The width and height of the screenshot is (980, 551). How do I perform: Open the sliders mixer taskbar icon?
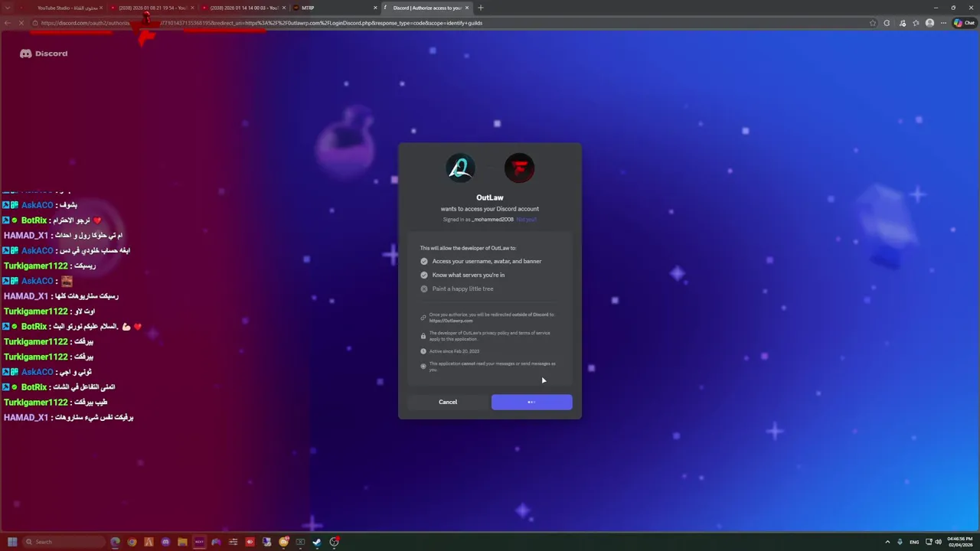point(233,542)
